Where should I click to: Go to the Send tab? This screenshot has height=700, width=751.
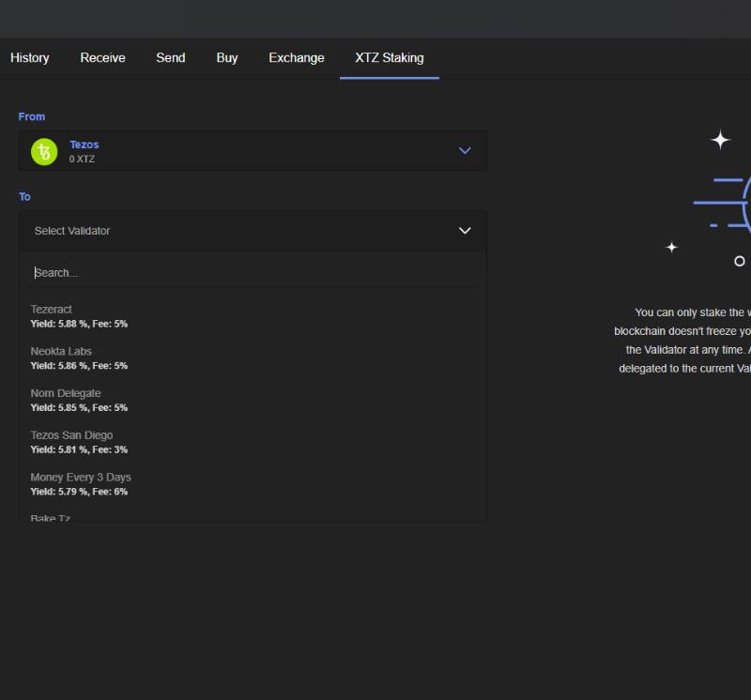coord(170,57)
